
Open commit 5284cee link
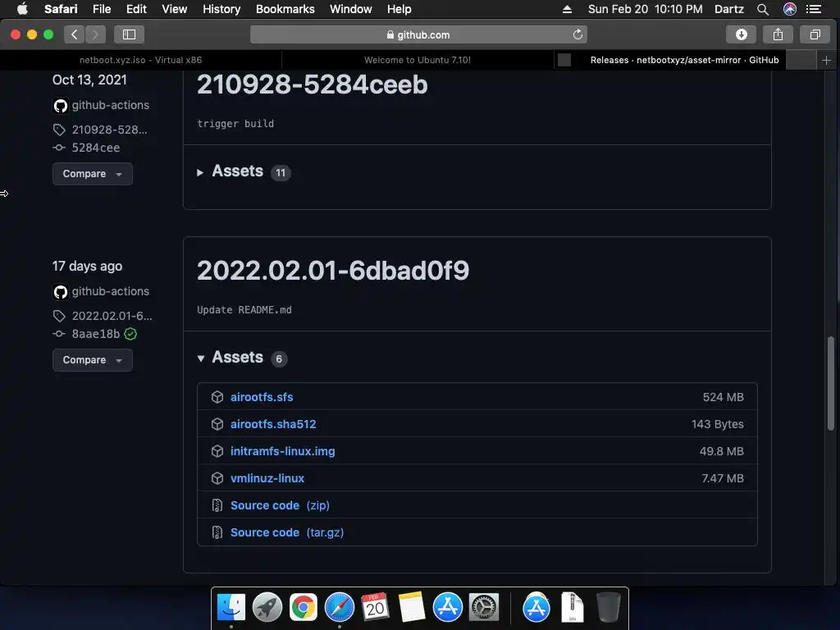click(x=96, y=148)
